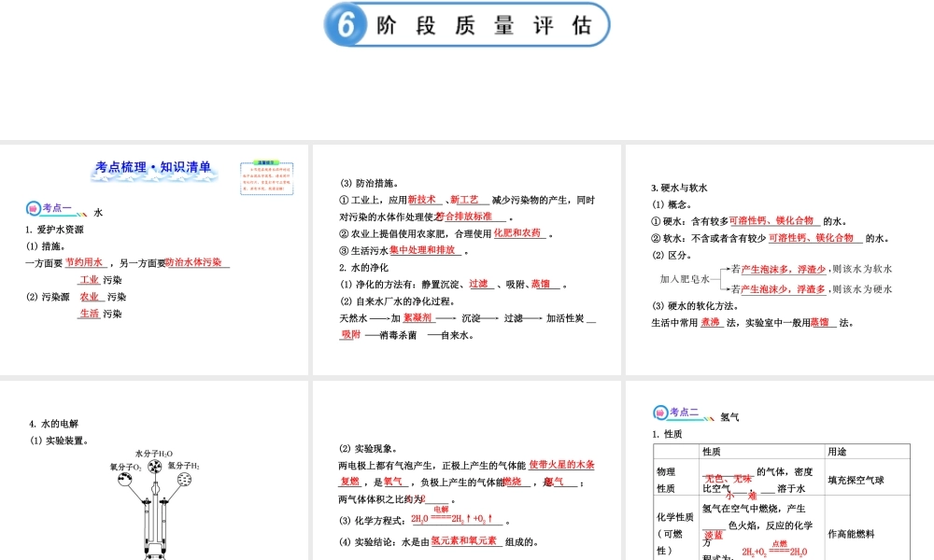The image size is (934, 560).
Task: Click the 氢气 title beside 考点二
Action: pos(729,417)
